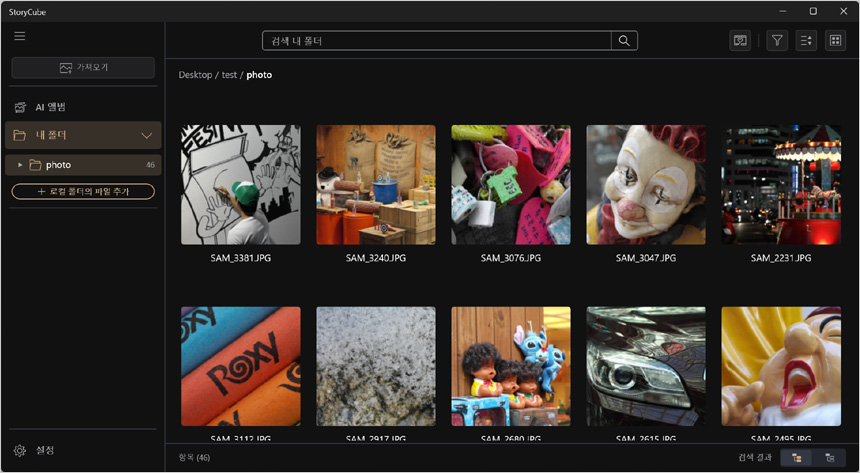Click the 가져오기 import button
The width and height of the screenshot is (860, 473).
pos(83,68)
